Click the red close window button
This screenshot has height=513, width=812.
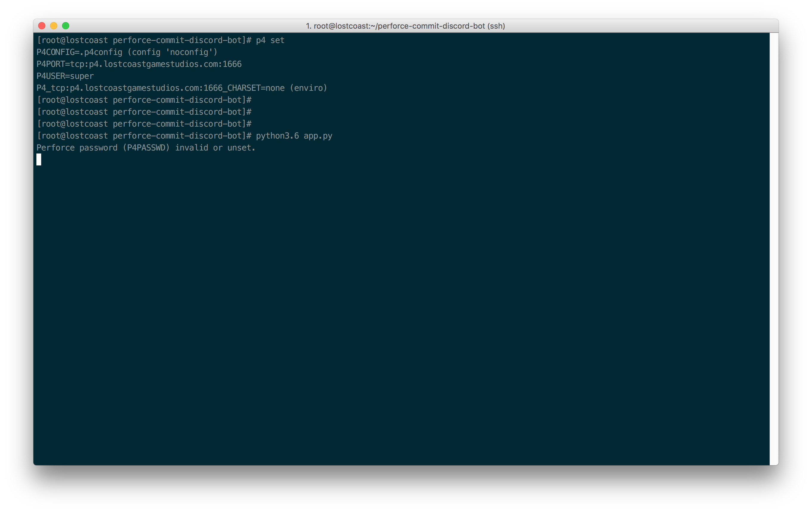[x=41, y=26]
